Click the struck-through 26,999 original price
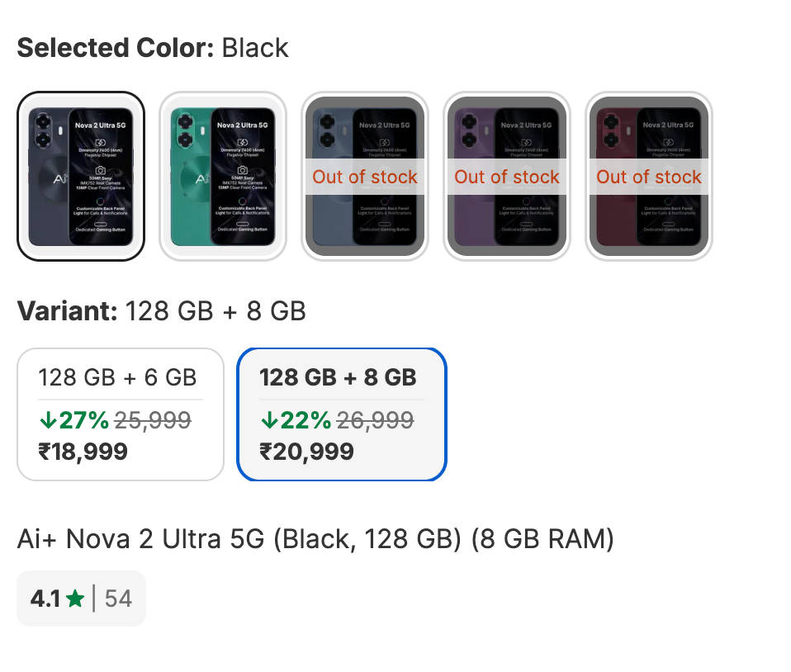 (375, 421)
